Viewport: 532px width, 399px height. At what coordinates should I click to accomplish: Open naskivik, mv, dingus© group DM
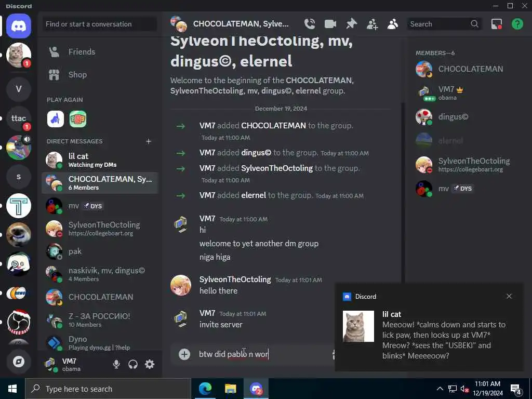(100, 274)
